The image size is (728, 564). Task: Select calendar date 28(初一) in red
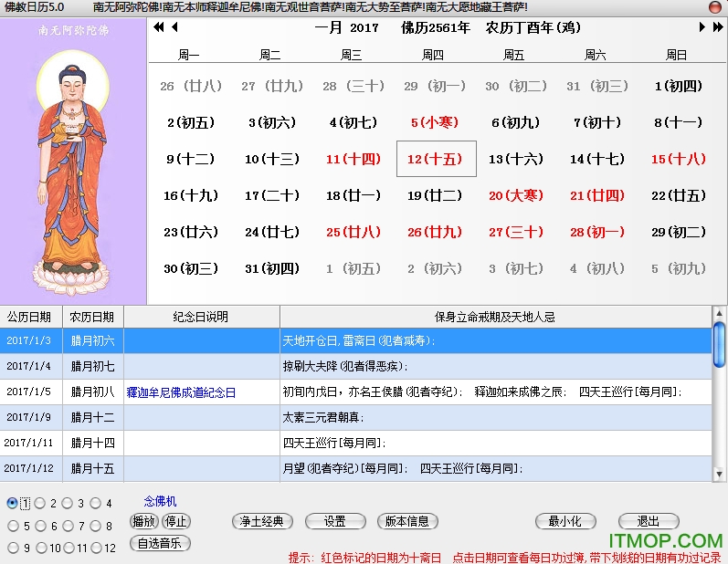tap(597, 232)
